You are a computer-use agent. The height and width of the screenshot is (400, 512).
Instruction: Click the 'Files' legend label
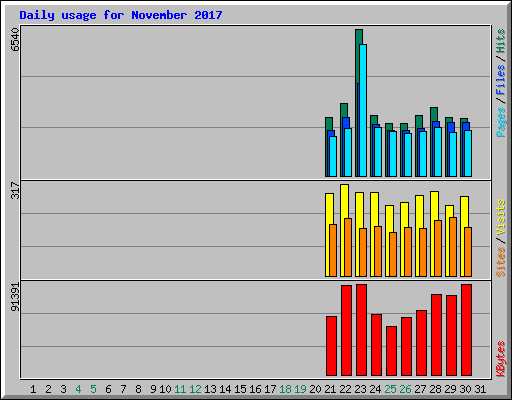tap(501, 80)
